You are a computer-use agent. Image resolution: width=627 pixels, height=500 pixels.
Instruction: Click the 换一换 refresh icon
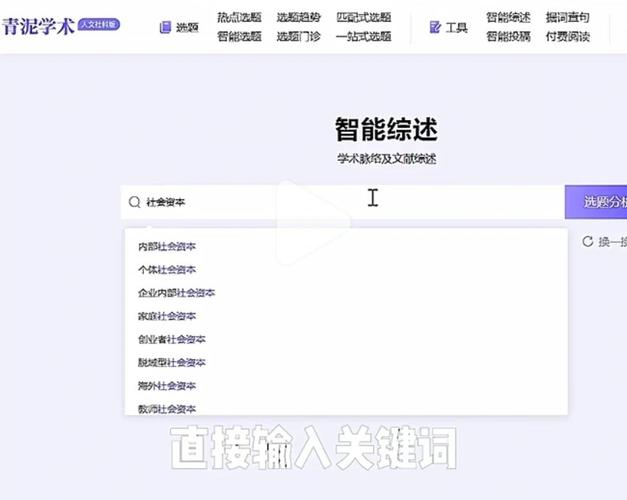(x=587, y=241)
